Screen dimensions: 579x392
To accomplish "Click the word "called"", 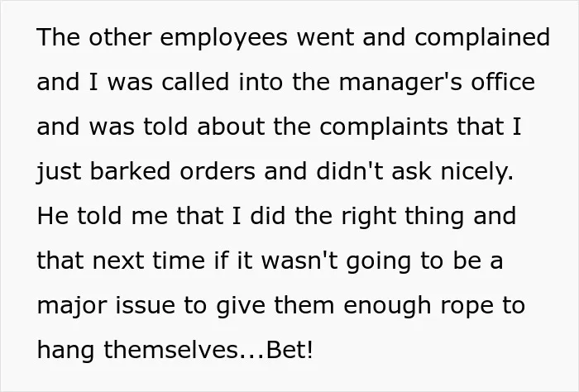I will (x=195, y=81).
